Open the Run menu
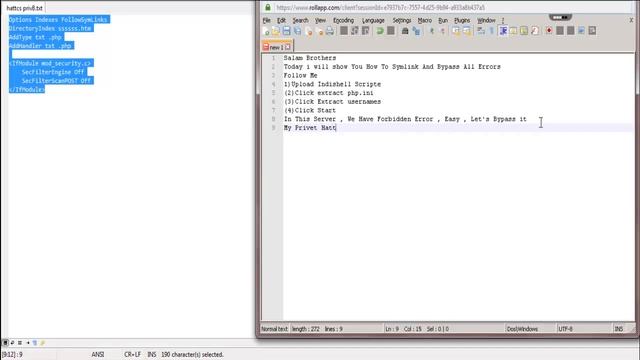 point(443,20)
